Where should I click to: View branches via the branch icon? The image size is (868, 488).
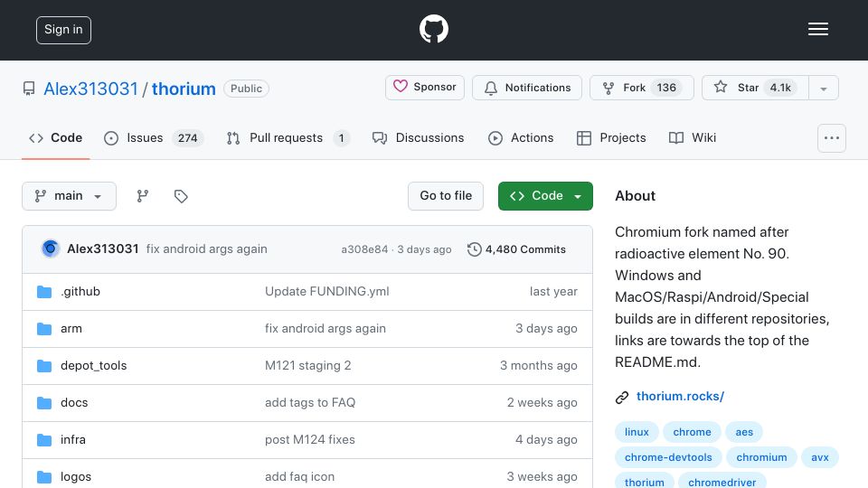[143, 196]
